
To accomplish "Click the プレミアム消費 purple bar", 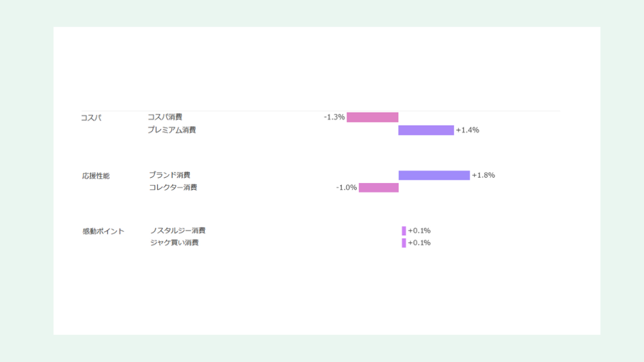I will [x=426, y=130].
